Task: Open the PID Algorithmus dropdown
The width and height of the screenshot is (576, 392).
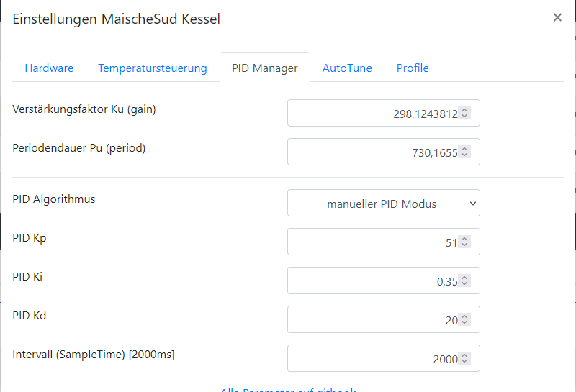Action: 383,204
